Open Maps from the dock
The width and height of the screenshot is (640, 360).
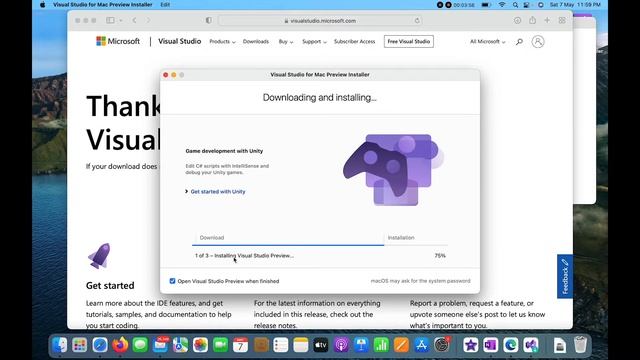pyautogui.click(x=180, y=345)
